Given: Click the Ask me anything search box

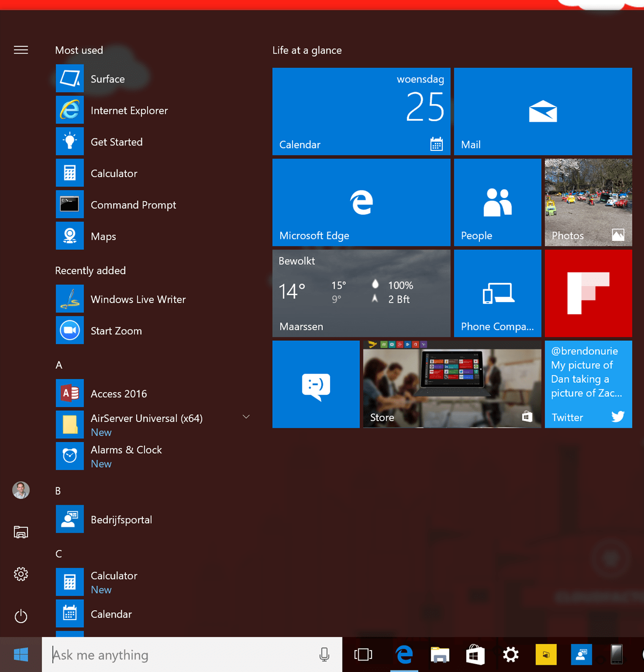Looking at the screenshot, I should pyautogui.click(x=182, y=655).
